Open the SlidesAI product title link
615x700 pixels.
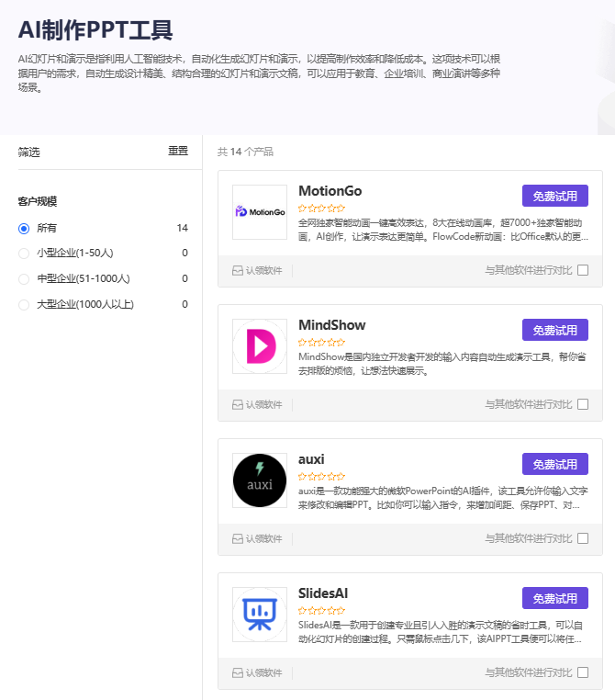323,593
